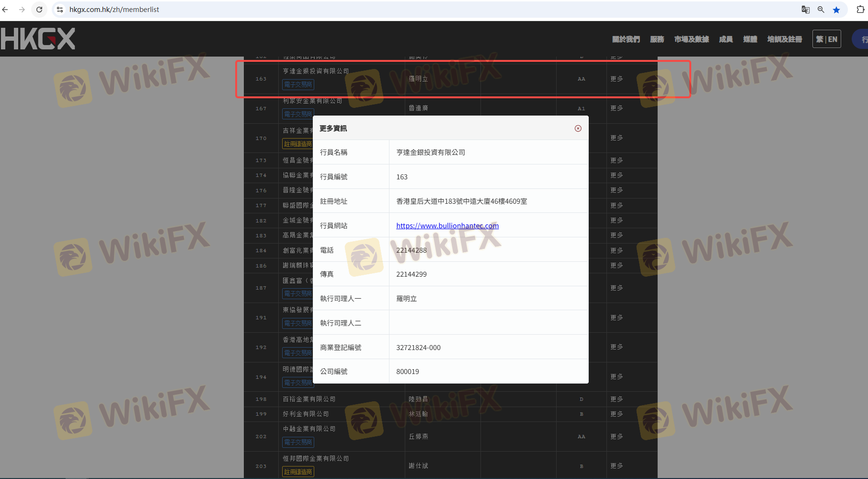This screenshot has height=479, width=868.
Task: Select member number 199 in the table
Action: [x=261, y=414]
